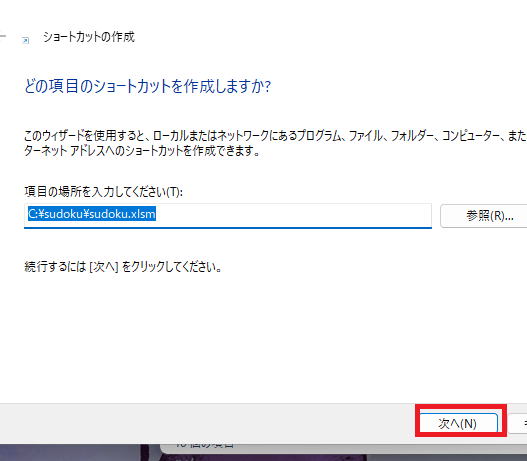
Task: Click the blue heading どの項目のショートカットを作成しますか?
Action: coord(148,86)
